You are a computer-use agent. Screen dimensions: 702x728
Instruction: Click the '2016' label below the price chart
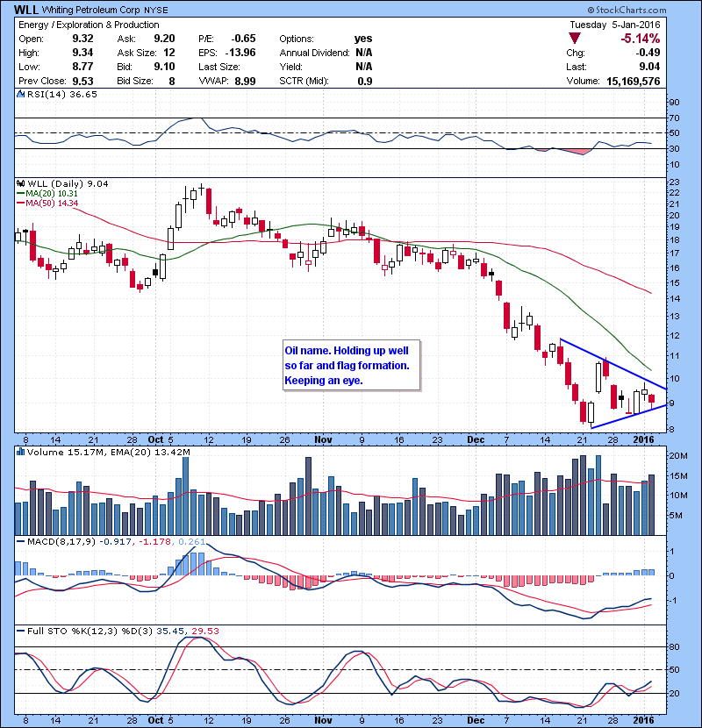[x=644, y=439]
